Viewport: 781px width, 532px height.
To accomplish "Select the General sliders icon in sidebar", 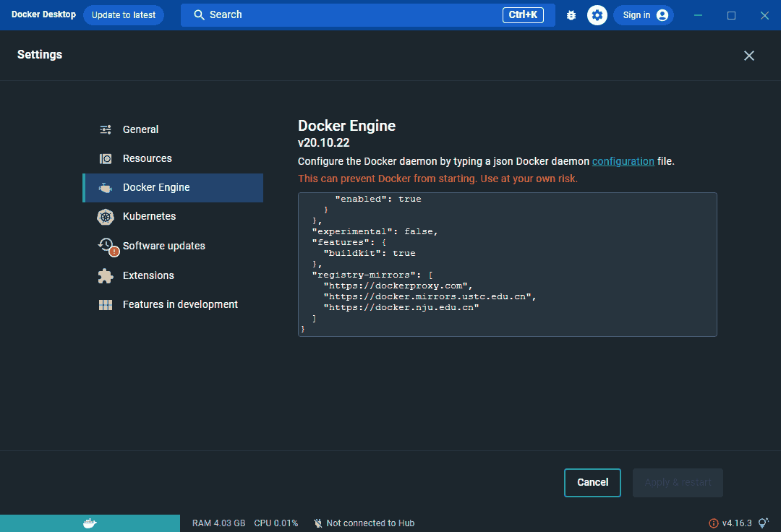I will coord(105,129).
